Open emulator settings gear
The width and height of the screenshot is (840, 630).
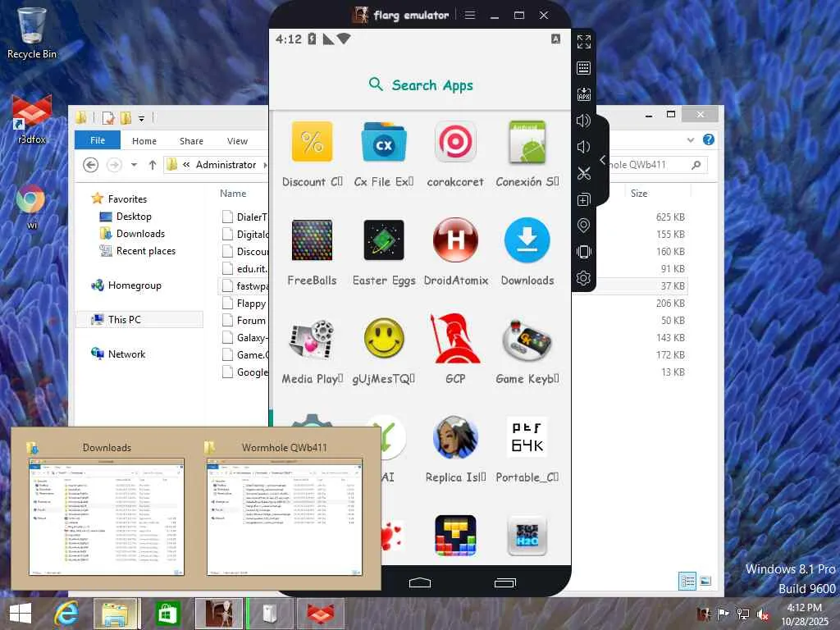pyautogui.click(x=584, y=278)
